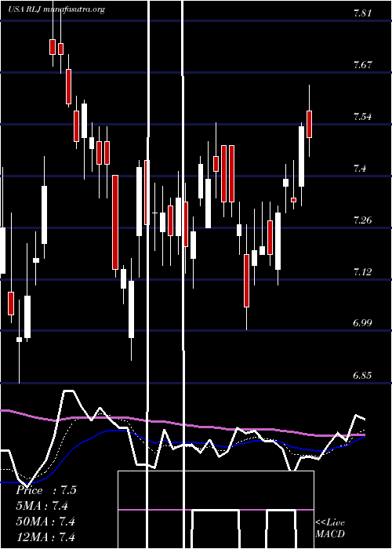This screenshot has width=392, height=549.
Task: Click the 7.26 price axis label
Action: (362, 220)
